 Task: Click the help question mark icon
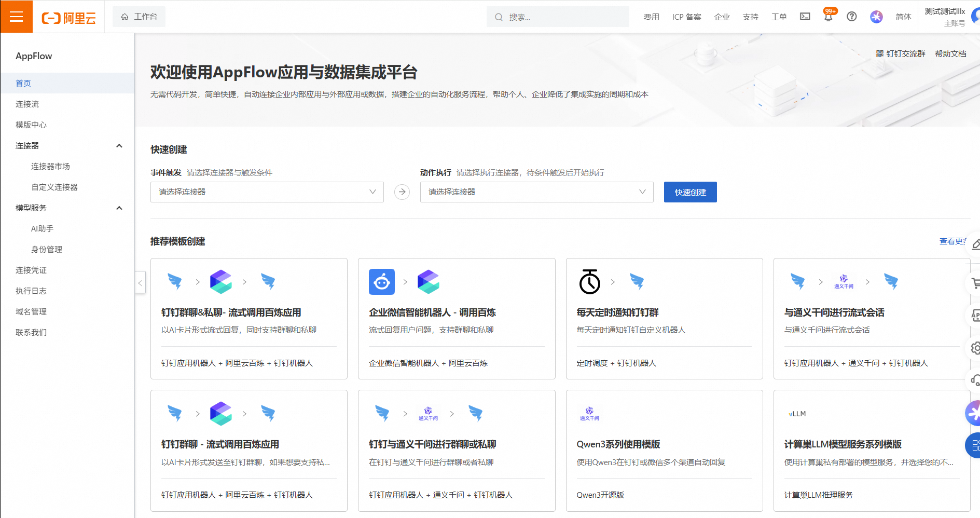(851, 17)
